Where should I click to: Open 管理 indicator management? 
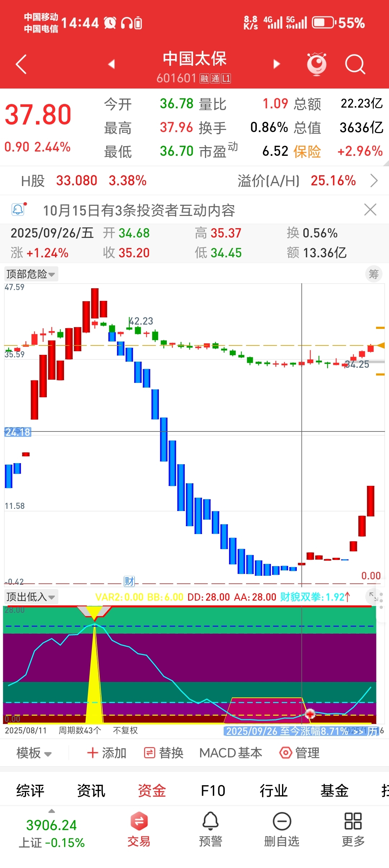300,753
